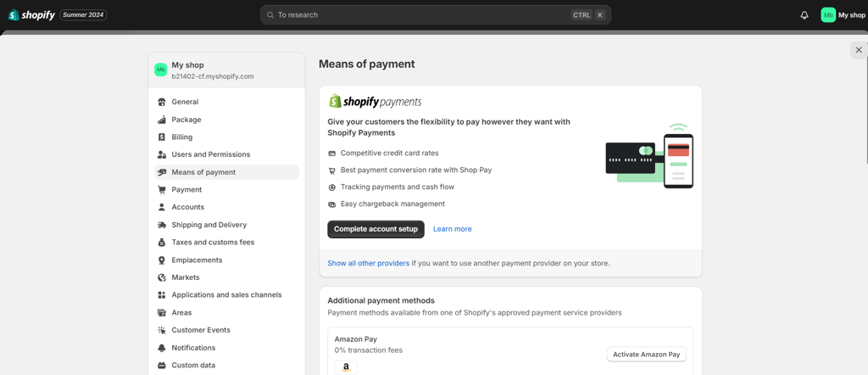Click the 'Additional payment methods' heading

(381, 301)
